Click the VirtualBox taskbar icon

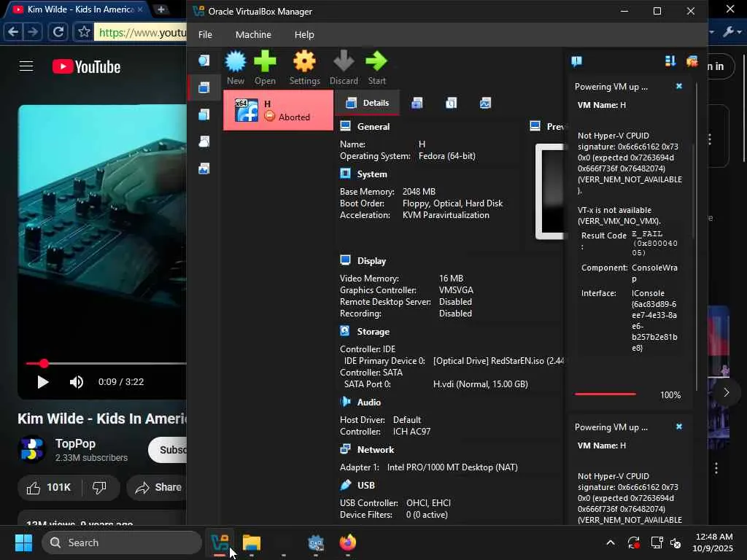pyautogui.click(x=220, y=542)
